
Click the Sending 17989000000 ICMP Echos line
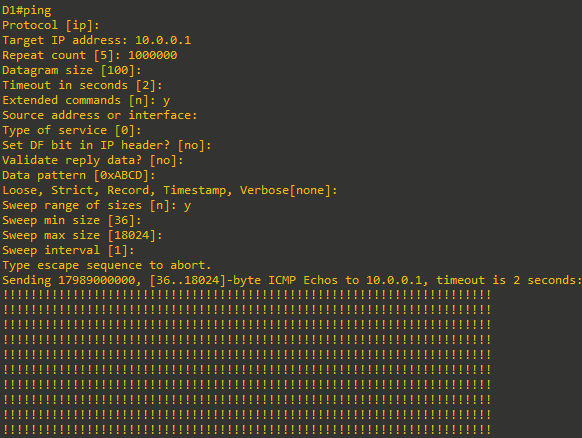coord(292,280)
